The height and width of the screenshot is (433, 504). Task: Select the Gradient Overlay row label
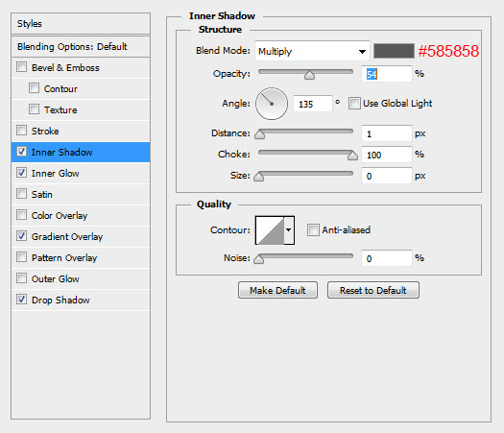[x=67, y=237]
